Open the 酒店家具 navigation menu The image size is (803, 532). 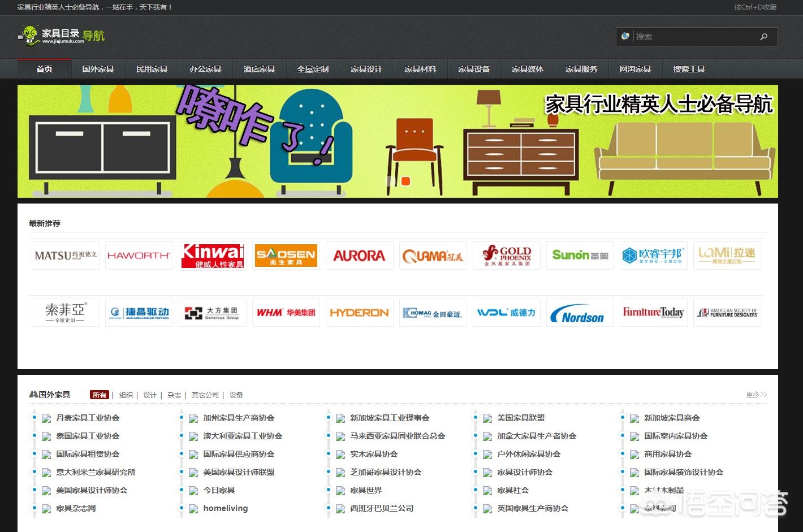pos(259,69)
